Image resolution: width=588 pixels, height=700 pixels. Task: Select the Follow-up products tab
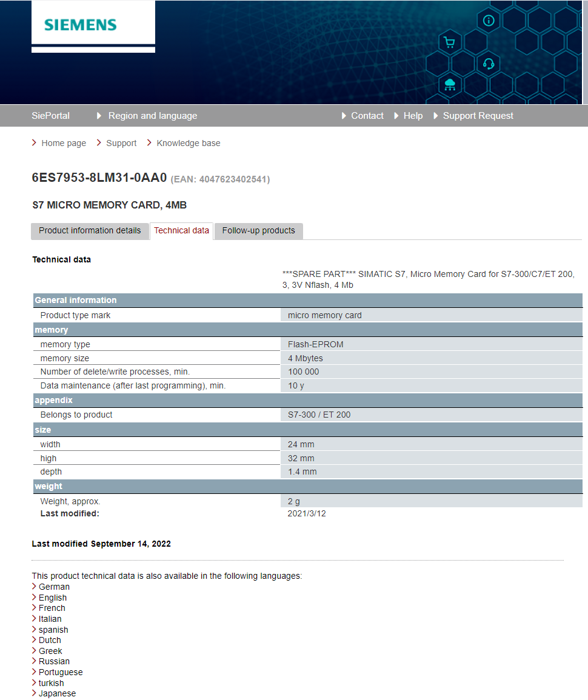coord(258,230)
